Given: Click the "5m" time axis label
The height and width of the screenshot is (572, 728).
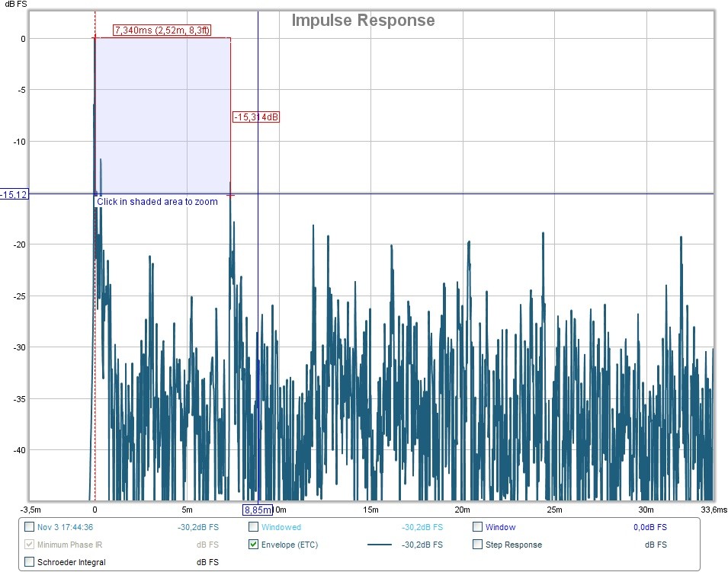Looking at the screenshot, I should [187, 510].
